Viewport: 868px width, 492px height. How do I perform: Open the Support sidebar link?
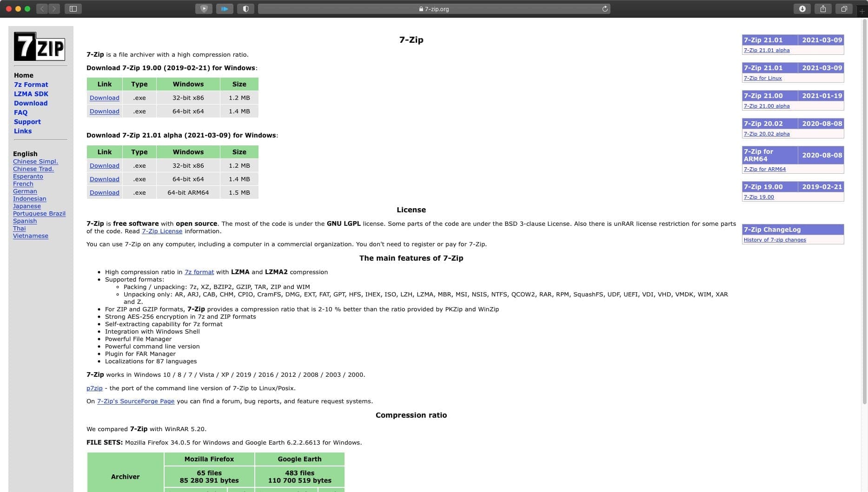(x=27, y=122)
